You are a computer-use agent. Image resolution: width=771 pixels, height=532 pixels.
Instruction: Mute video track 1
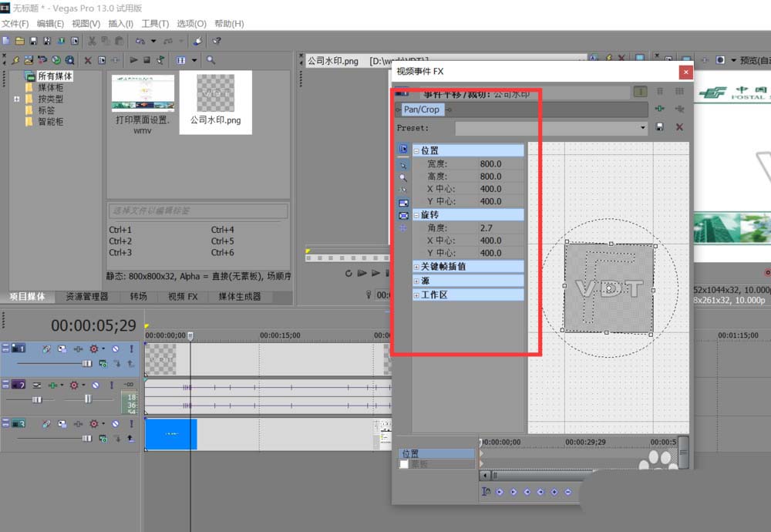point(115,349)
